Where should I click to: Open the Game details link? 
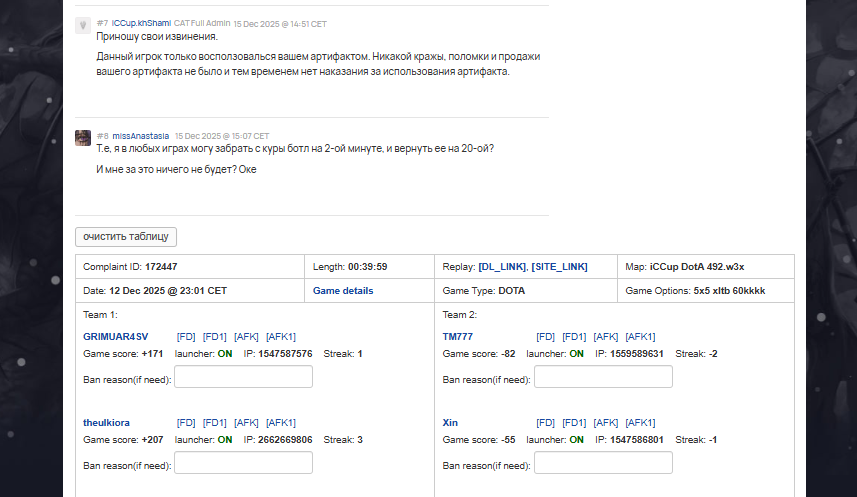(343, 291)
